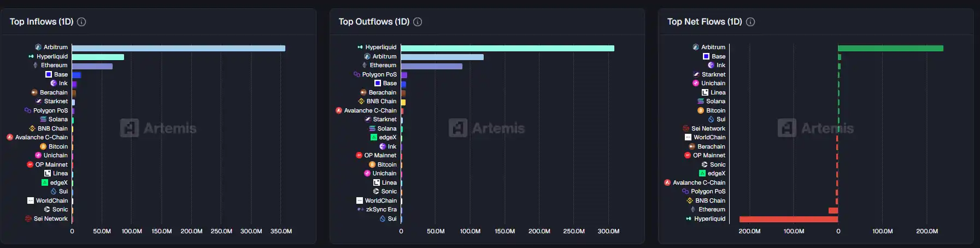Select the Hyperliquid bar in Top Outflows
The image size is (980, 248).
(x=507, y=48)
